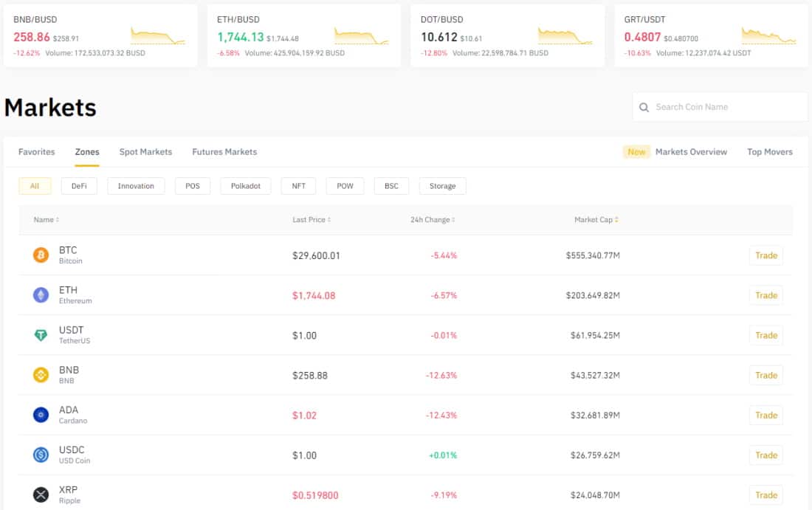The height and width of the screenshot is (510, 812).
Task: Click Trade button for BNB
Action: (x=766, y=375)
